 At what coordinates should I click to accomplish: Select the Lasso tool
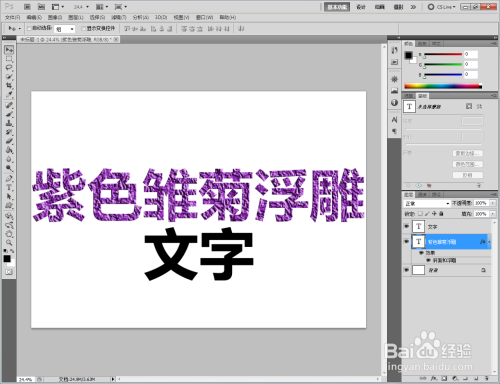[x=9, y=68]
